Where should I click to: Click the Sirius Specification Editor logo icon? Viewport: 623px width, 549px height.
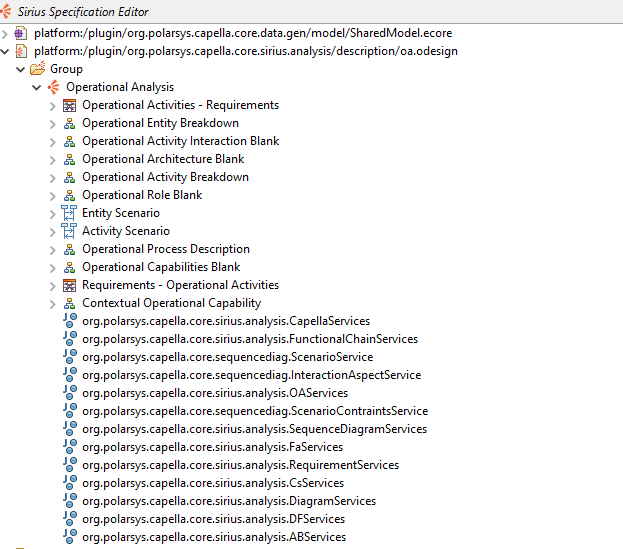5,11
